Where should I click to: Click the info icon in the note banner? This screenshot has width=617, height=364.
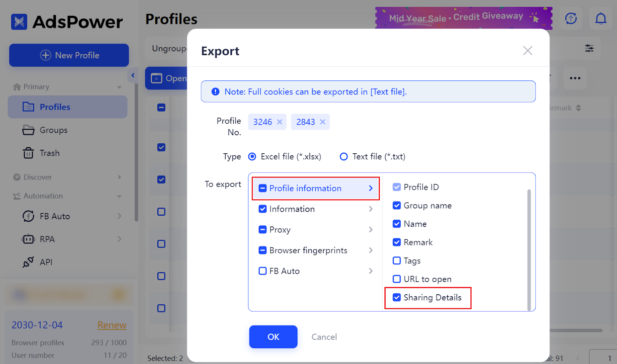(x=216, y=92)
